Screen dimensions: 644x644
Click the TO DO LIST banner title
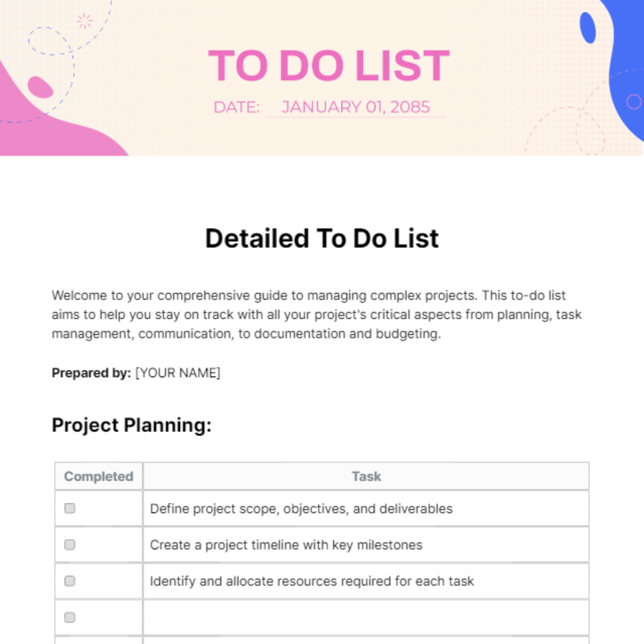(x=328, y=66)
